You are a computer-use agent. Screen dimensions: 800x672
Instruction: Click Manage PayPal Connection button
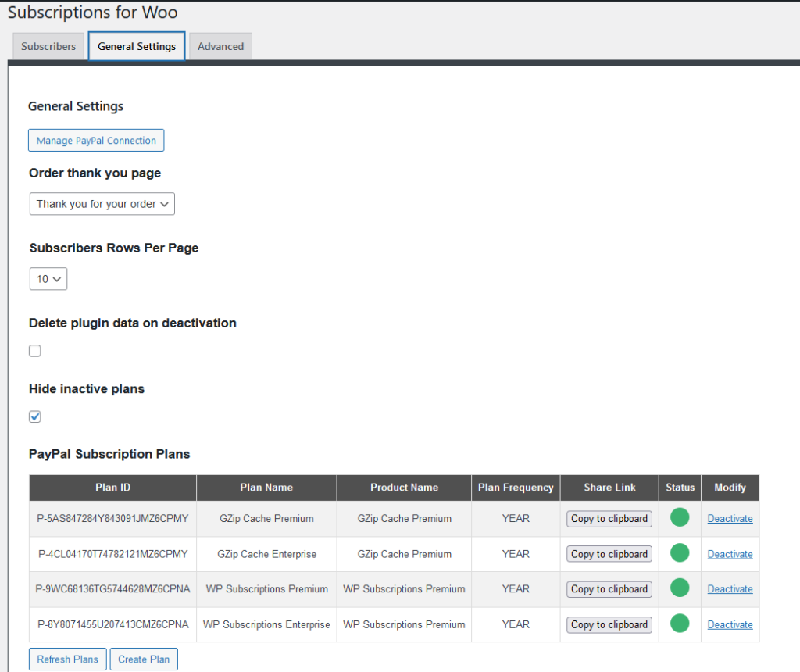click(96, 141)
